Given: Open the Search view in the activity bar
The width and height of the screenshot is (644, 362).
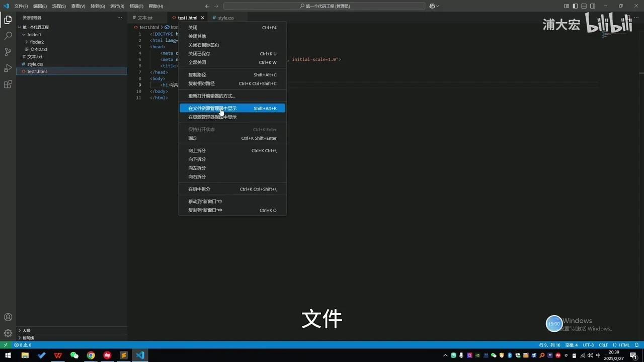Looking at the screenshot, I should click(x=8, y=36).
